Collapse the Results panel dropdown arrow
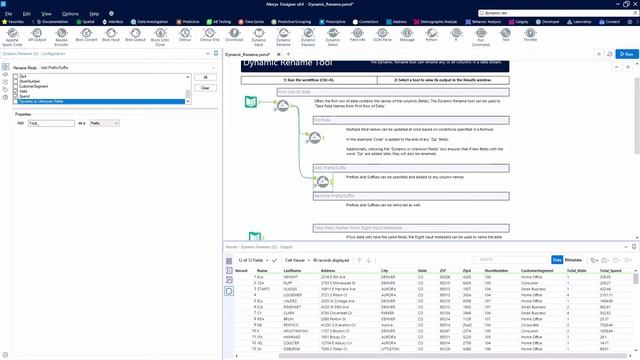 (626, 247)
